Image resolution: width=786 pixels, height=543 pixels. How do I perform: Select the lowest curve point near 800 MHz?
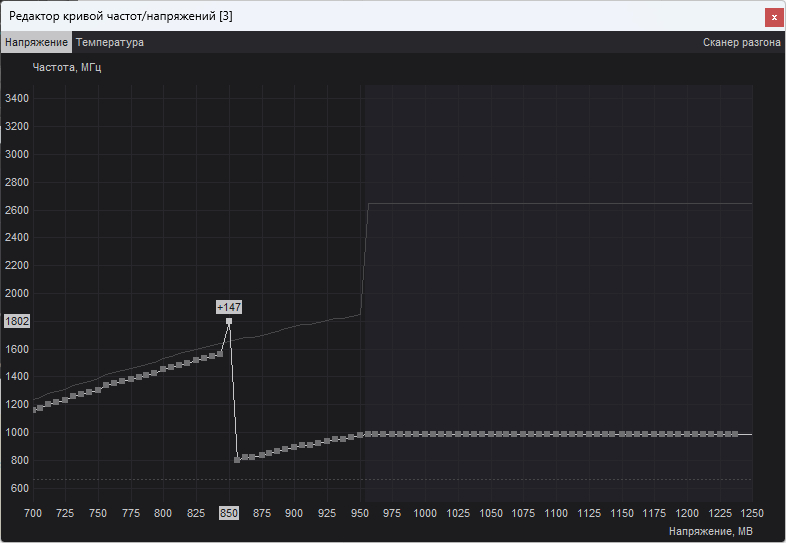tap(237, 460)
